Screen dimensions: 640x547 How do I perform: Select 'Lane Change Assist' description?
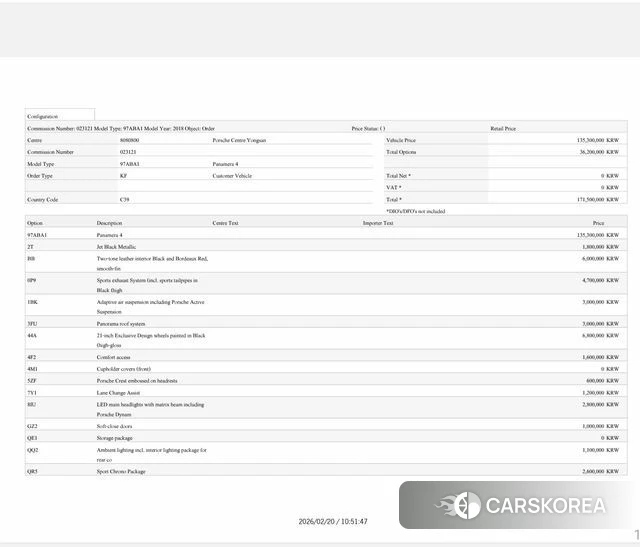point(118,393)
